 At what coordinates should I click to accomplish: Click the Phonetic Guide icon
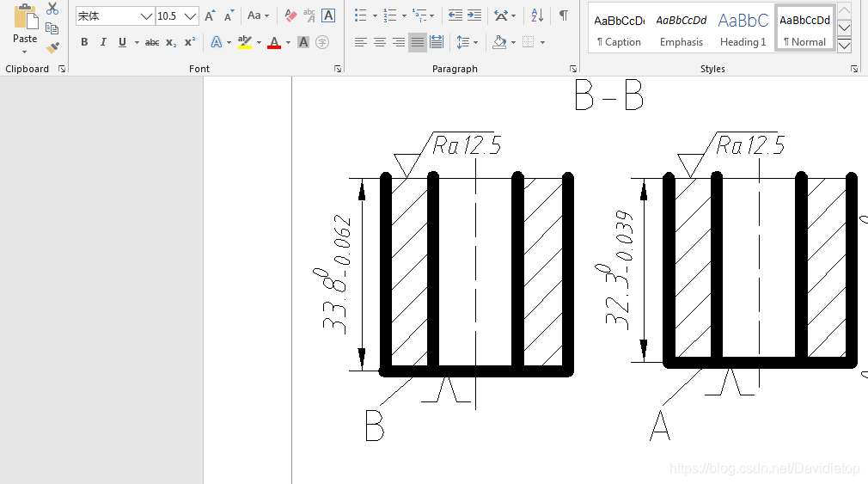point(309,15)
